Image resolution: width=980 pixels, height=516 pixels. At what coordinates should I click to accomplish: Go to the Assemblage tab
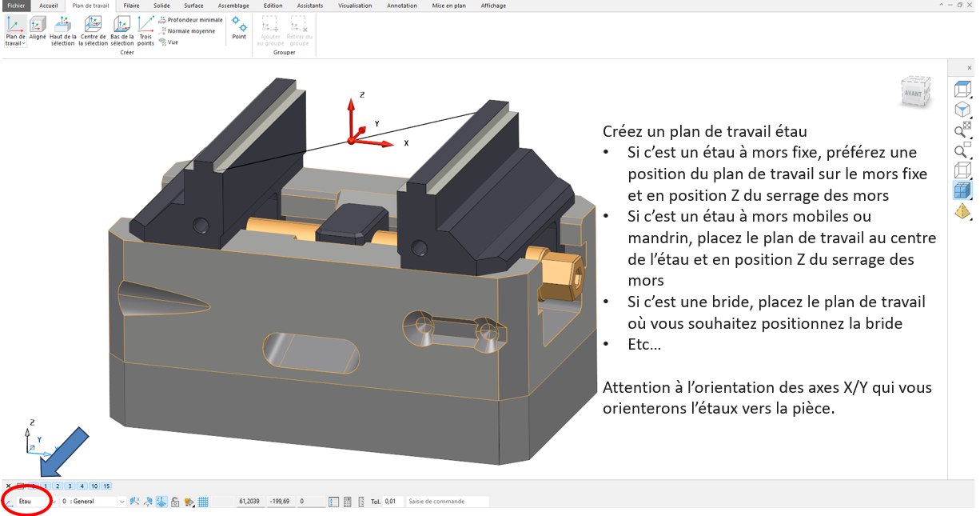(233, 6)
